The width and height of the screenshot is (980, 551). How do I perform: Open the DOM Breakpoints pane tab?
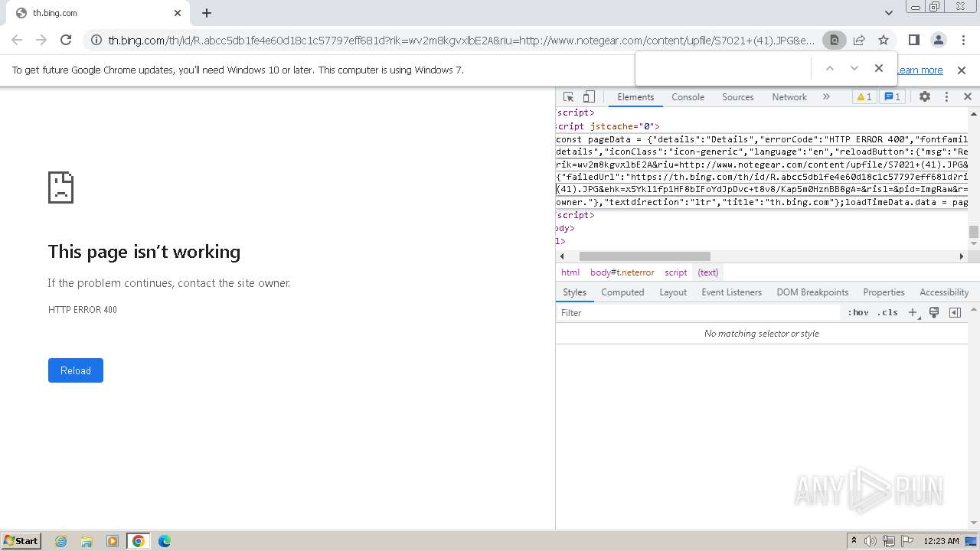(x=812, y=292)
